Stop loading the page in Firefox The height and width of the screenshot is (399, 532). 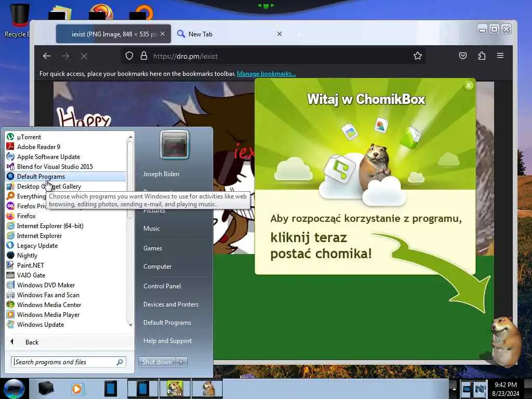[x=84, y=56]
